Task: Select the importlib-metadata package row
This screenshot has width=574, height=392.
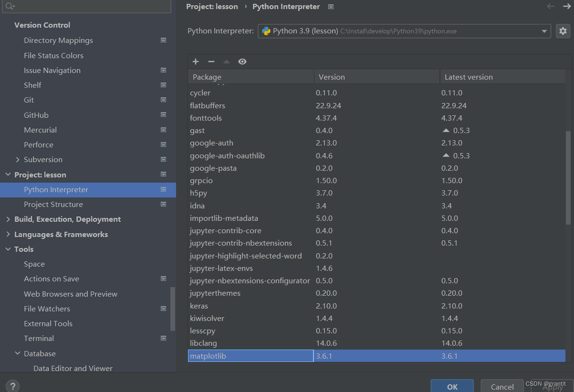Action: pos(377,218)
